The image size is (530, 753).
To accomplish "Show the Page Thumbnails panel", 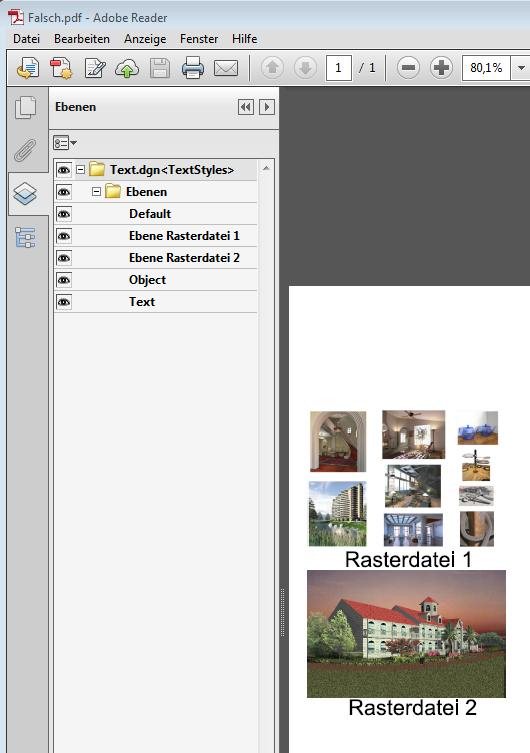I will [x=25, y=108].
